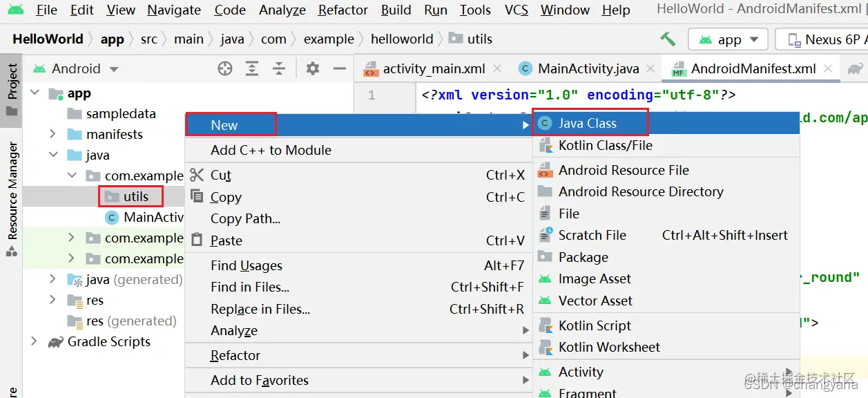Click the helloworld breadcrumb
868x398 pixels.
(x=402, y=39)
